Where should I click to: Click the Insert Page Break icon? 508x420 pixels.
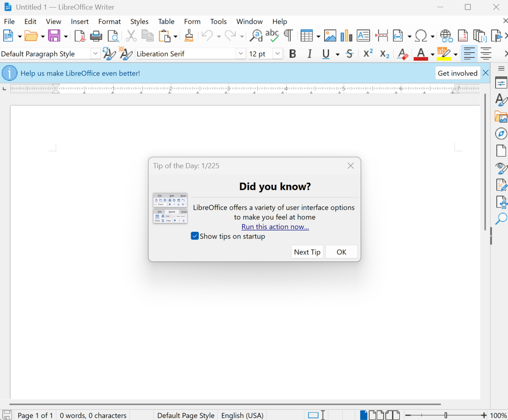382,36
